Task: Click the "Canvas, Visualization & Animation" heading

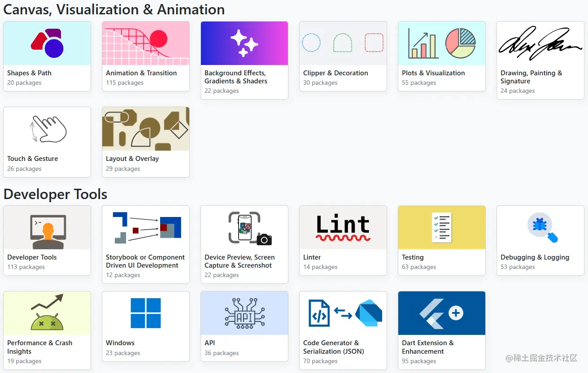Action: (114, 9)
